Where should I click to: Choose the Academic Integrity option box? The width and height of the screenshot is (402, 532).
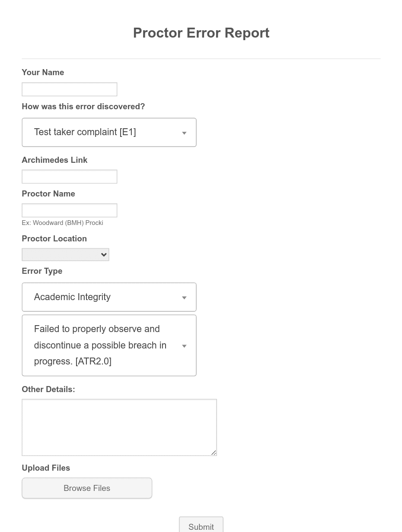pyautogui.click(x=109, y=297)
